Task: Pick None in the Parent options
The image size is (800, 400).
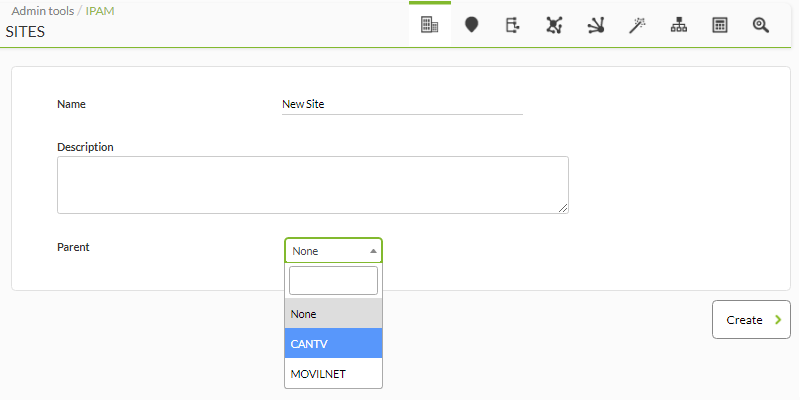Action: pyautogui.click(x=333, y=314)
